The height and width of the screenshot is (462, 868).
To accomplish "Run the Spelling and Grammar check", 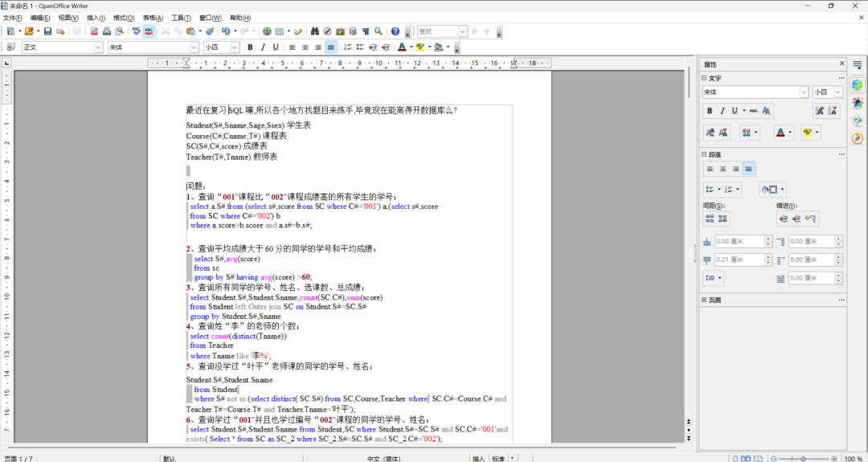I will (x=136, y=31).
